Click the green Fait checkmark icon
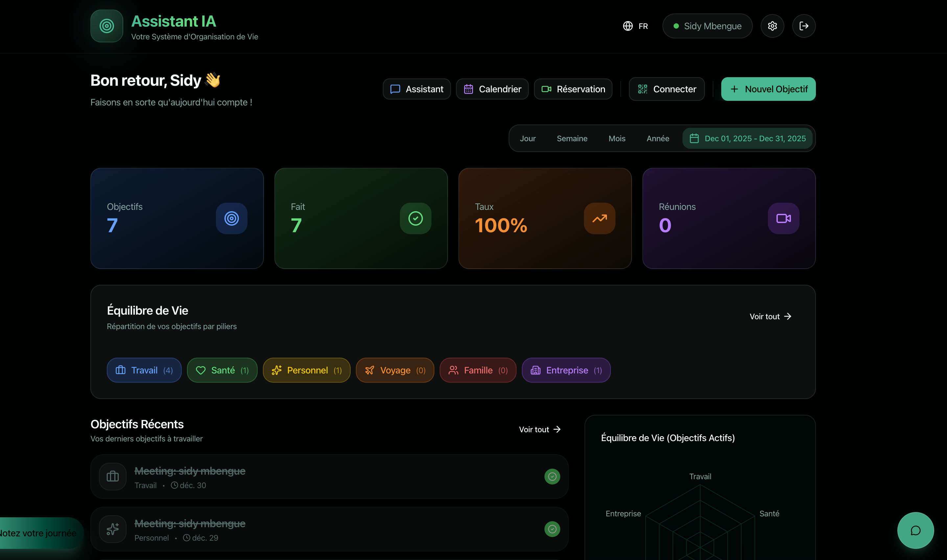 tap(415, 218)
